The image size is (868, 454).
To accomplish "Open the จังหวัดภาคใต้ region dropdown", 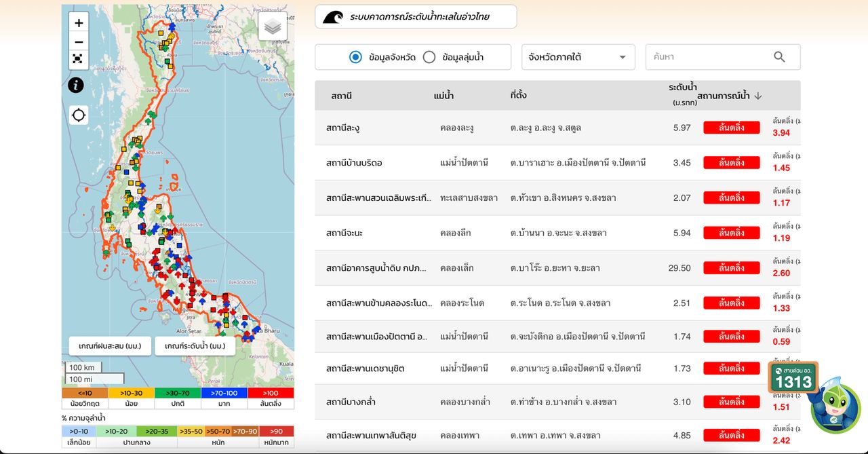I will [578, 57].
